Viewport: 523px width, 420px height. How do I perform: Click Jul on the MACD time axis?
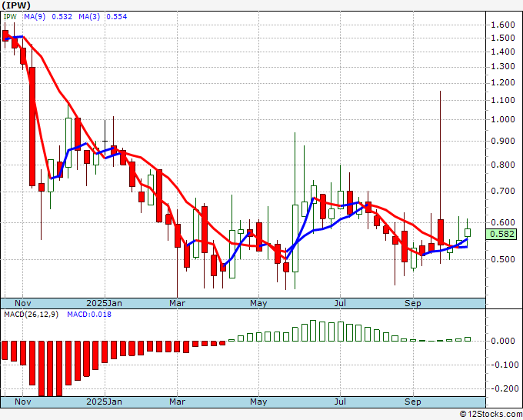(x=340, y=402)
